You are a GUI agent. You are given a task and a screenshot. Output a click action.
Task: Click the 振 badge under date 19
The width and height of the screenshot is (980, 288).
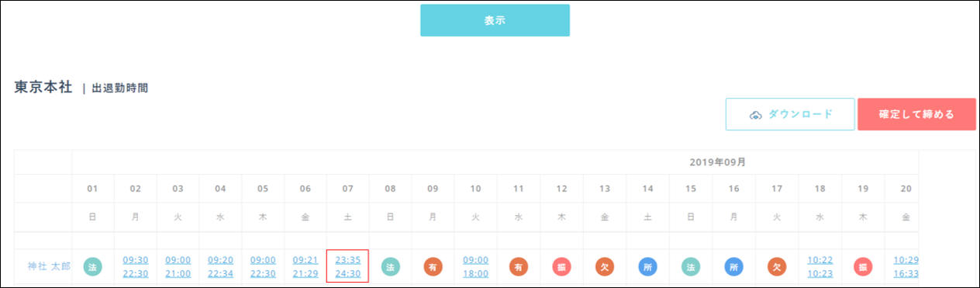[x=862, y=267]
